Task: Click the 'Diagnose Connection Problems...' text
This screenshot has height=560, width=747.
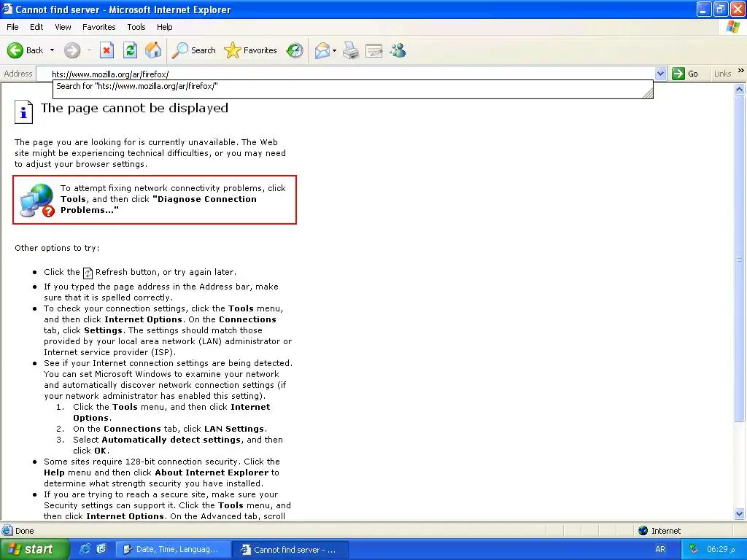Action: coord(158,205)
